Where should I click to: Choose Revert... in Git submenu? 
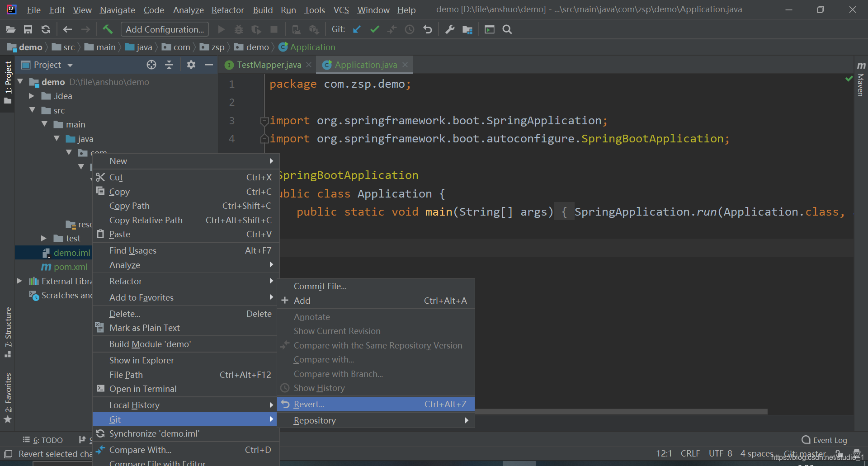coord(376,404)
